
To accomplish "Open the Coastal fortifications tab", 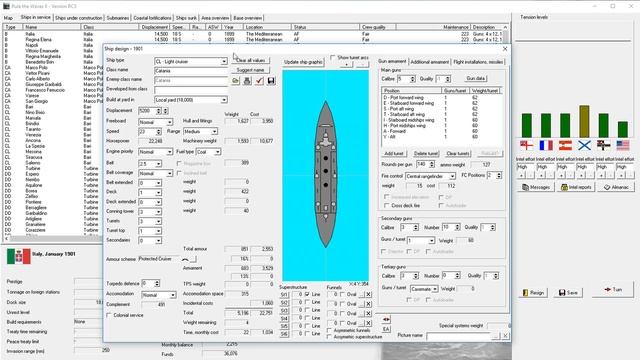I will 152,18.
